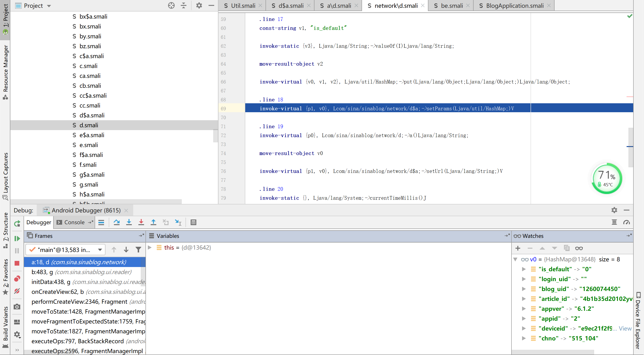Click the Add new watch plus icon

(518, 248)
